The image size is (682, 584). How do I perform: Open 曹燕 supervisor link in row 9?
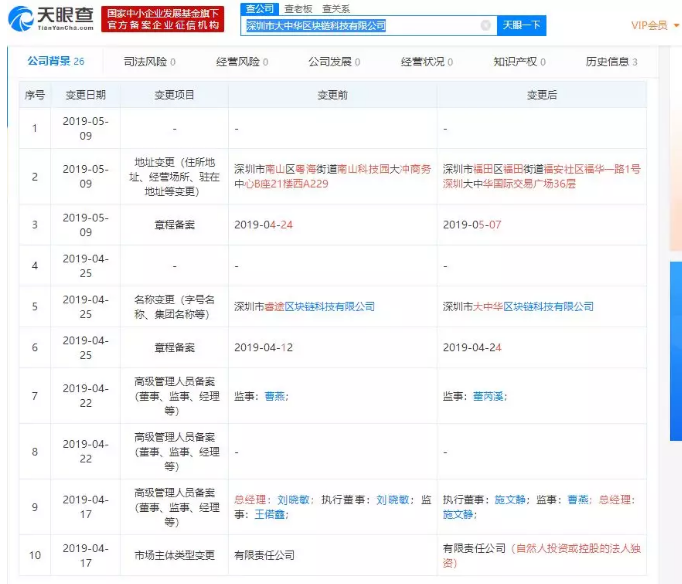(x=578, y=500)
